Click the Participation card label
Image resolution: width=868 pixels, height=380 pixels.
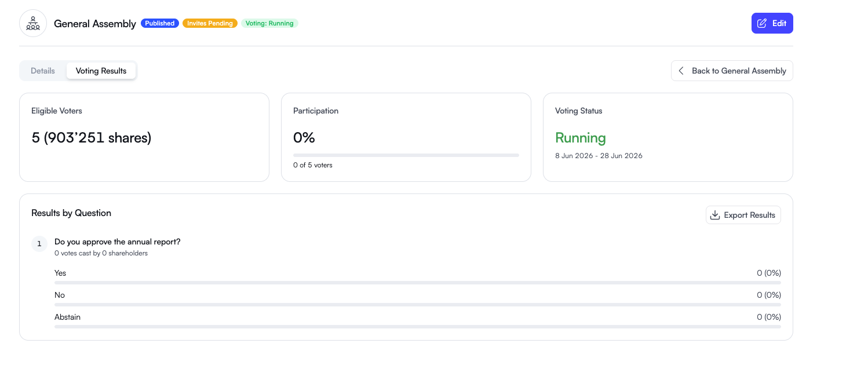(316, 111)
